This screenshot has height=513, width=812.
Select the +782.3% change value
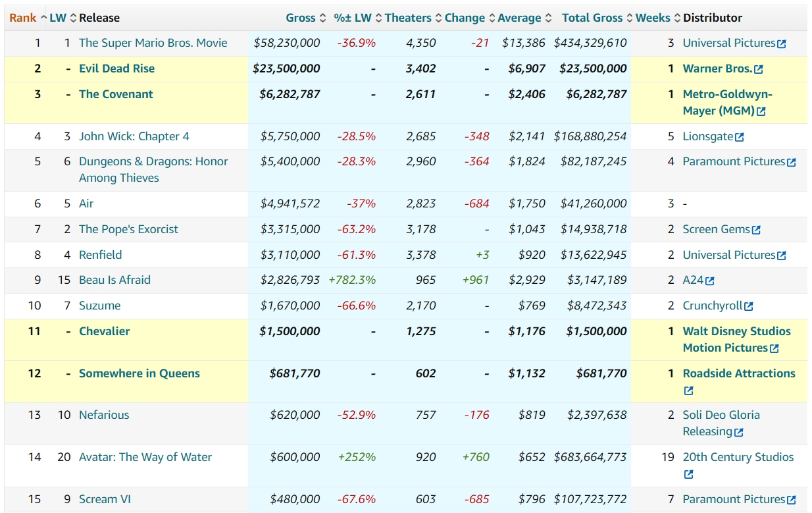[352, 280]
